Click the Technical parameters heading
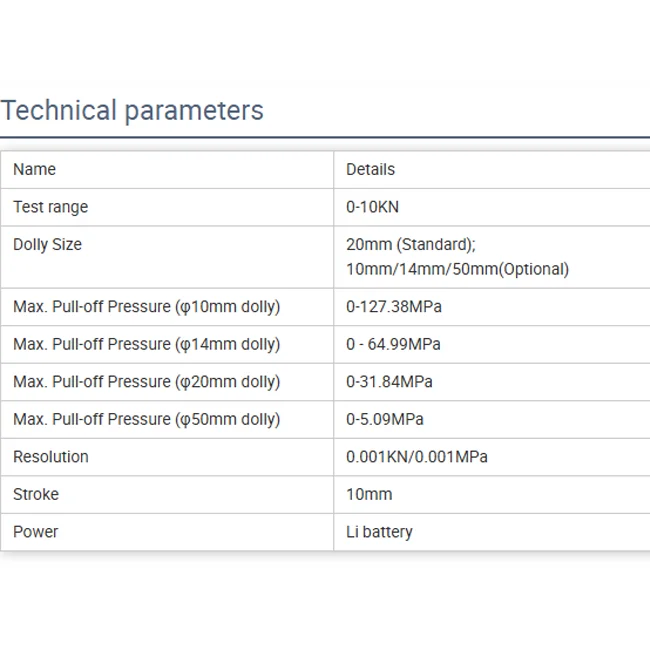This screenshot has height=650, width=650. pos(132,110)
